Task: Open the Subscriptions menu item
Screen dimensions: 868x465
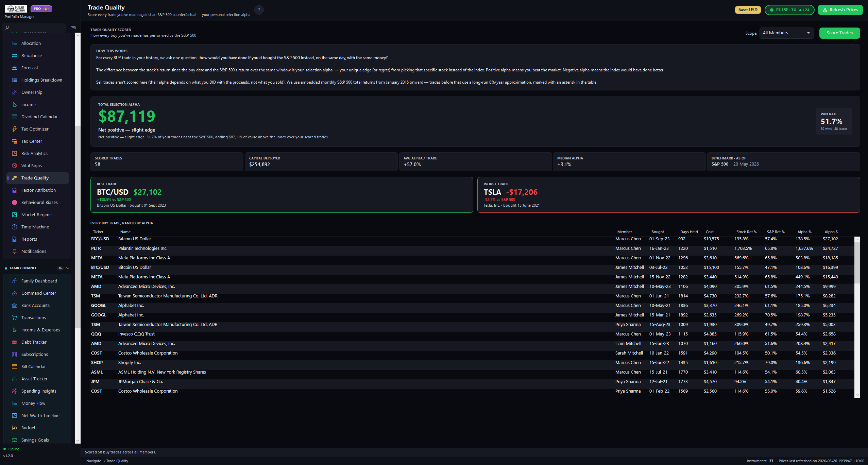Action: pyautogui.click(x=38, y=354)
